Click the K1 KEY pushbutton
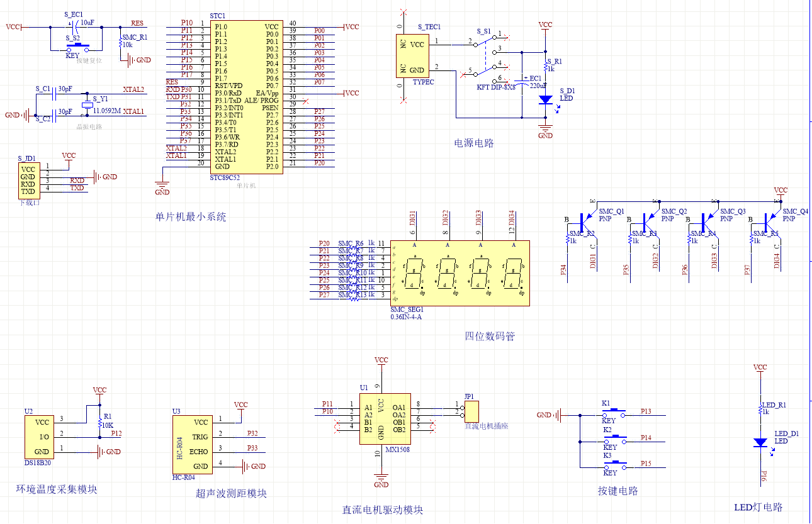The image size is (812, 524). [614, 411]
